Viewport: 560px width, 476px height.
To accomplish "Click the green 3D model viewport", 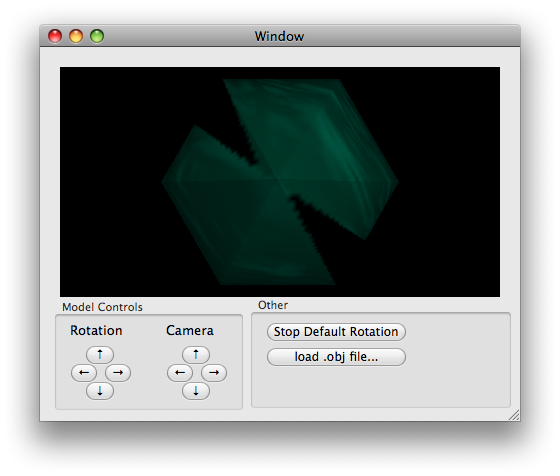I will click(x=280, y=182).
